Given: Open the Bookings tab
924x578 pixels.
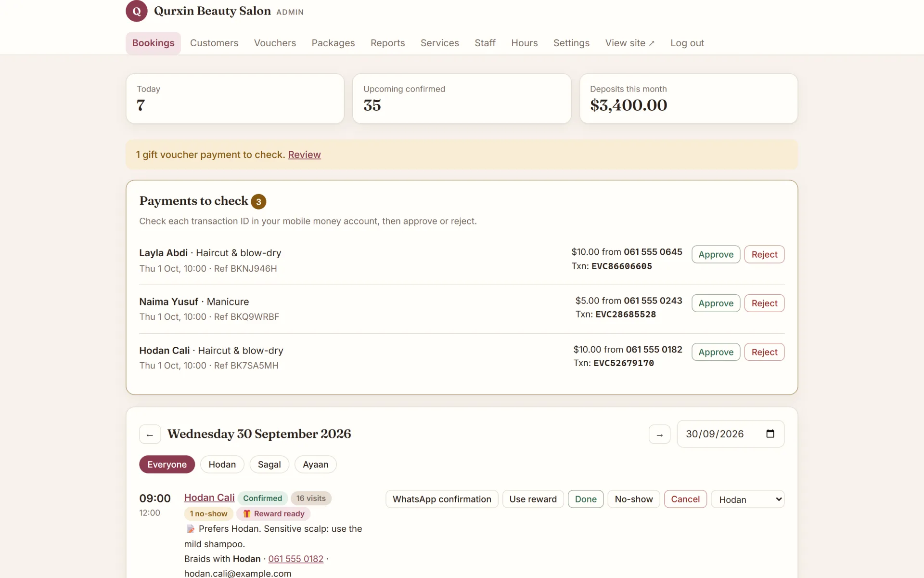Looking at the screenshot, I should pos(153,43).
